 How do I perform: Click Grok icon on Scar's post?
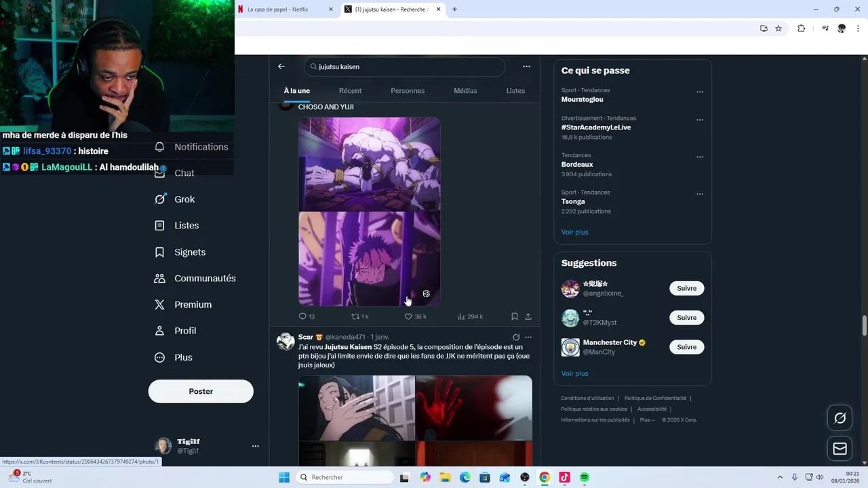tap(516, 337)
